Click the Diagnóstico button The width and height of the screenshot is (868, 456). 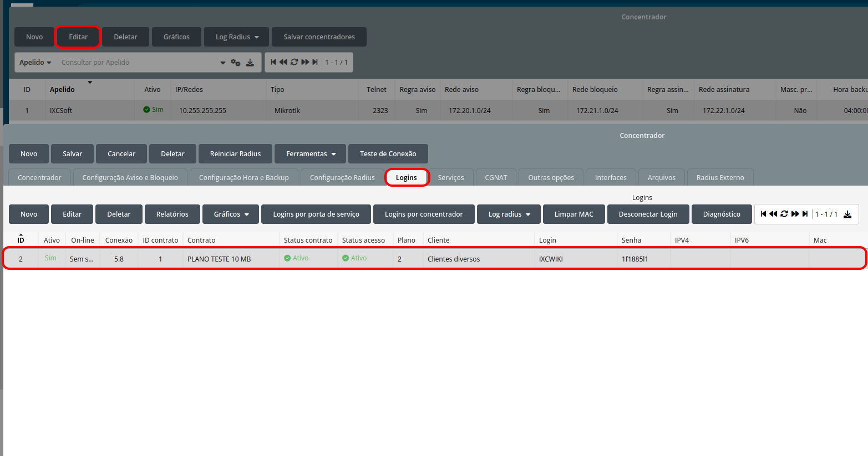pyautogui.click(x=722, y=214)
